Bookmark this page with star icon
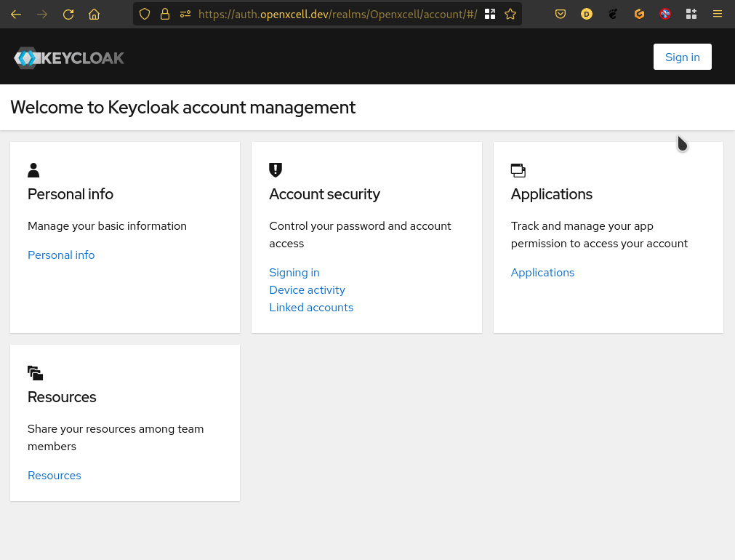735x560 pixels. pyautogui.click(x=510, y=14)
